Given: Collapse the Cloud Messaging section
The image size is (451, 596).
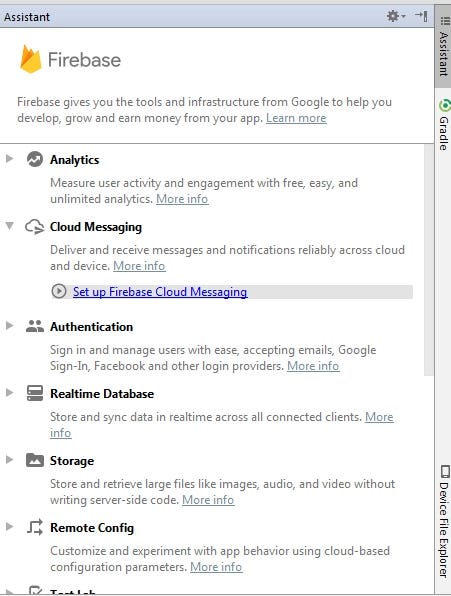Looking at the screenshot, I should point(9,226).
